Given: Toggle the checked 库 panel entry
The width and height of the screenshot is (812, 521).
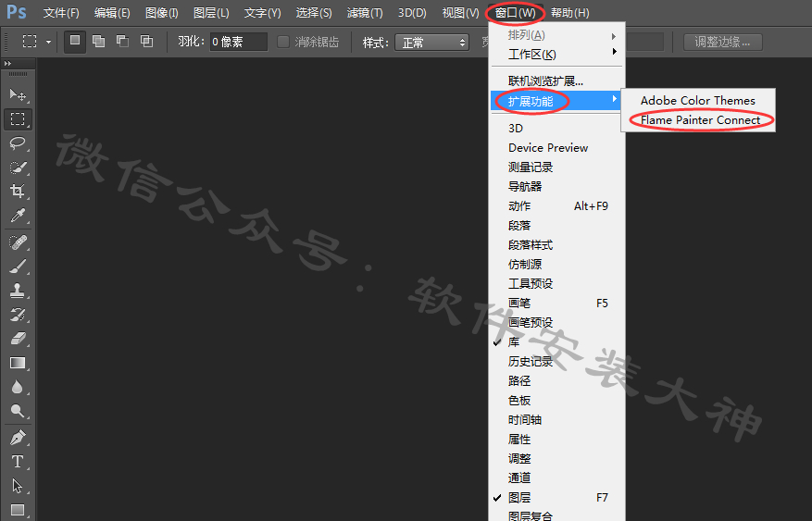Looking at the screenshot, I should (x=556, y=342).
